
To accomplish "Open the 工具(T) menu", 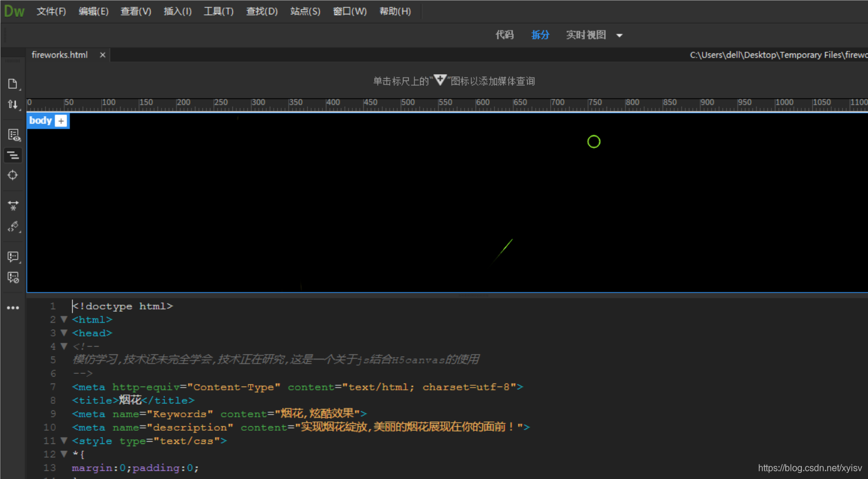I will pos(218,12).
